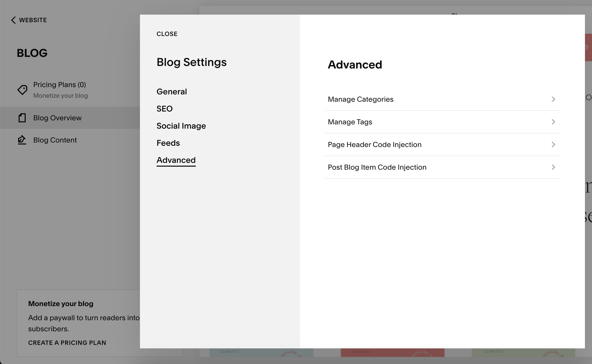The image size is (592, 364).
Task: Expand the Manage Tags section
Action: [x=350, y=122]
